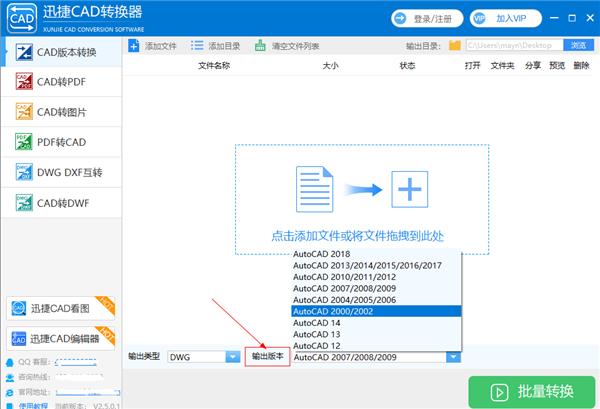Viewport: 600px width, 409px height.
Task: Click the document icon in drop zone
Action: (x=315, y=189)
